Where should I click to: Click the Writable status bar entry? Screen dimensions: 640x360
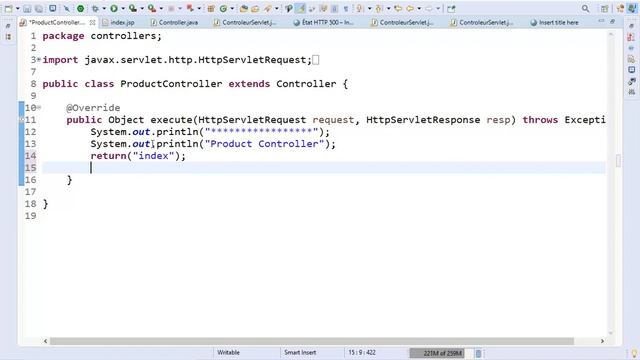click(229, 352)
